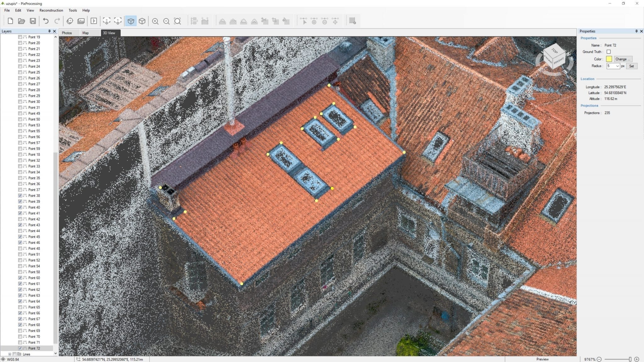
Task: Click the crosshair target toolbar icon
Action: [70, 21]
